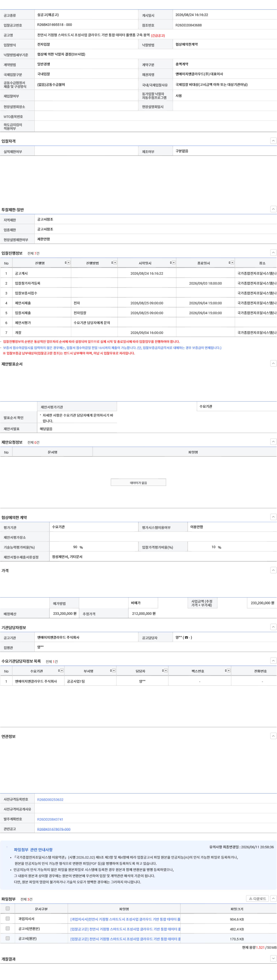Open the 진행방법 column filter dropdown
This screenshot has height=980, width=277.
tap(115, 263)
